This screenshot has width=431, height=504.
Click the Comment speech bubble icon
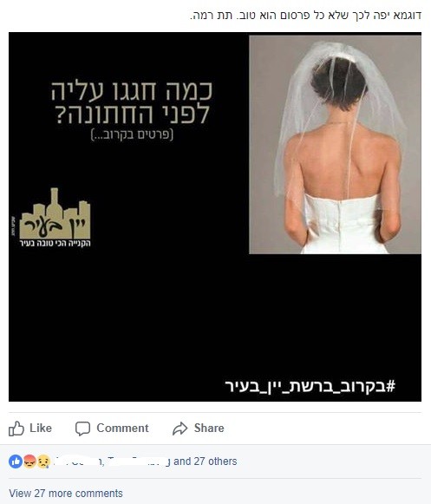coord(82,429)
